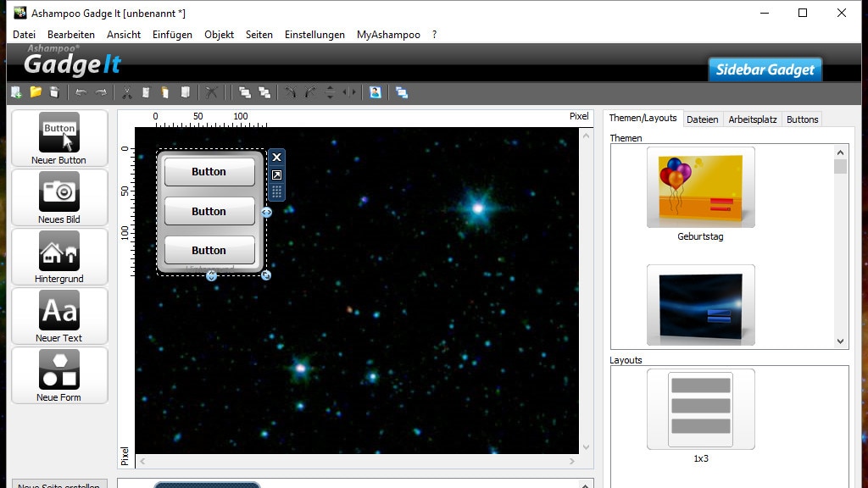
Task: Click the Themen list scroll-down arrow
Action: [x=841, y=341]
